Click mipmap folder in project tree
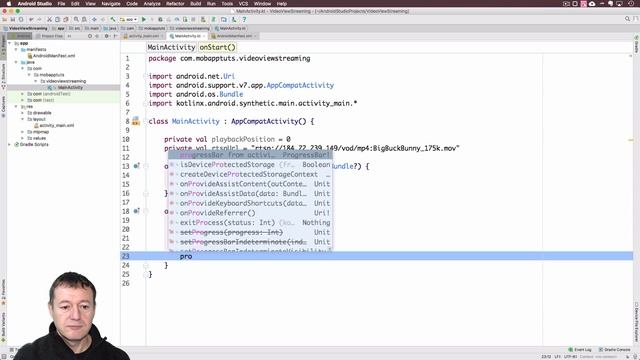This screenshot has width=640, height=360. [38, 132]
